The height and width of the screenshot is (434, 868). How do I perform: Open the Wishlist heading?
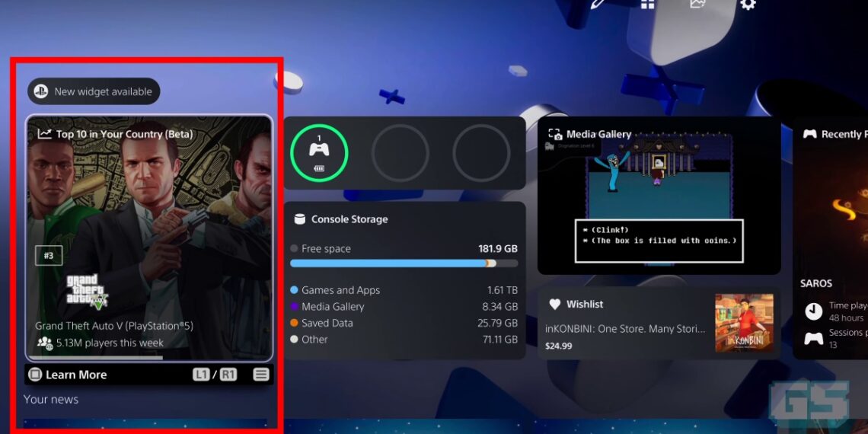[585, 304]
